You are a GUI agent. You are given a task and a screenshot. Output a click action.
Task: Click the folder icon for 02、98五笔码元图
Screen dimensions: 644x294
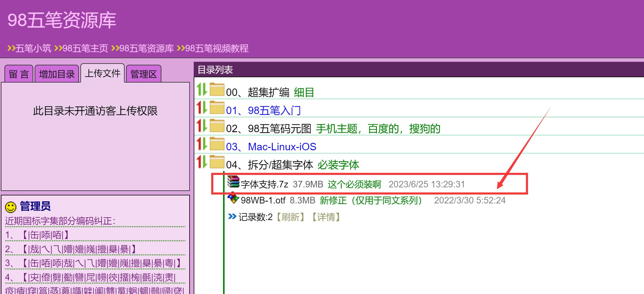tap(217, 126)
